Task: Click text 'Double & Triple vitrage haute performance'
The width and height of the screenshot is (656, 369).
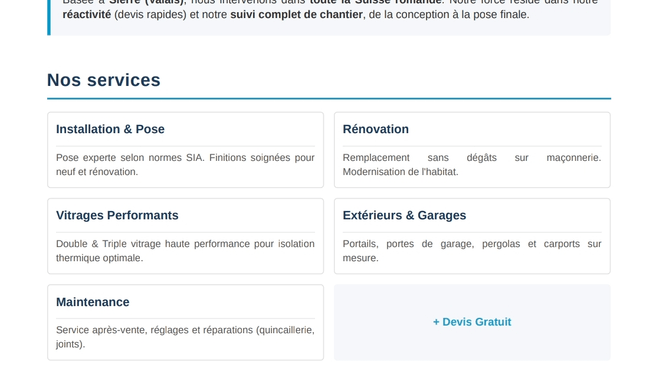Action: point(153,244)
